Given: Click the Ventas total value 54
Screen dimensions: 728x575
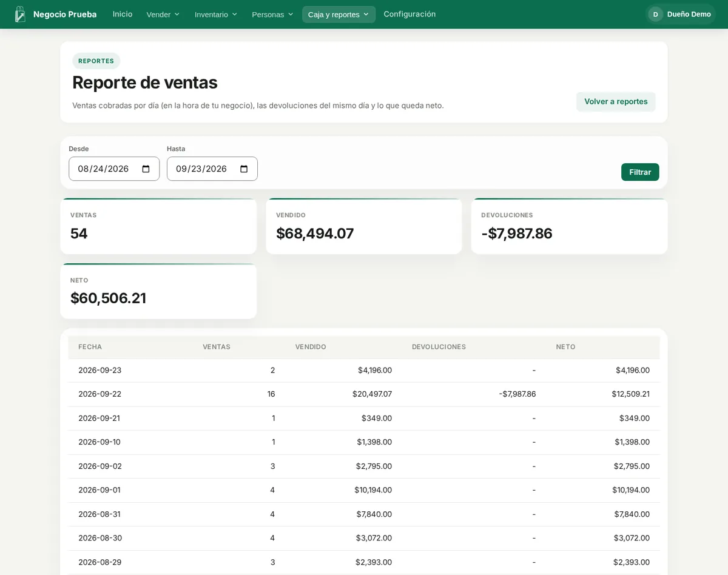Looking at the screenshot, I should 79,234.
